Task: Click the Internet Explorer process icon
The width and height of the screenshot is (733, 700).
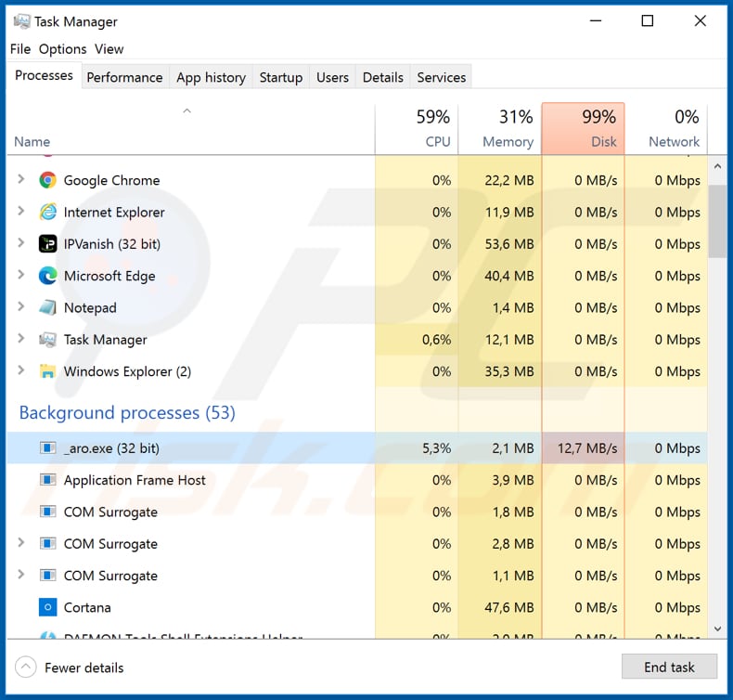Action: [47, 212]
